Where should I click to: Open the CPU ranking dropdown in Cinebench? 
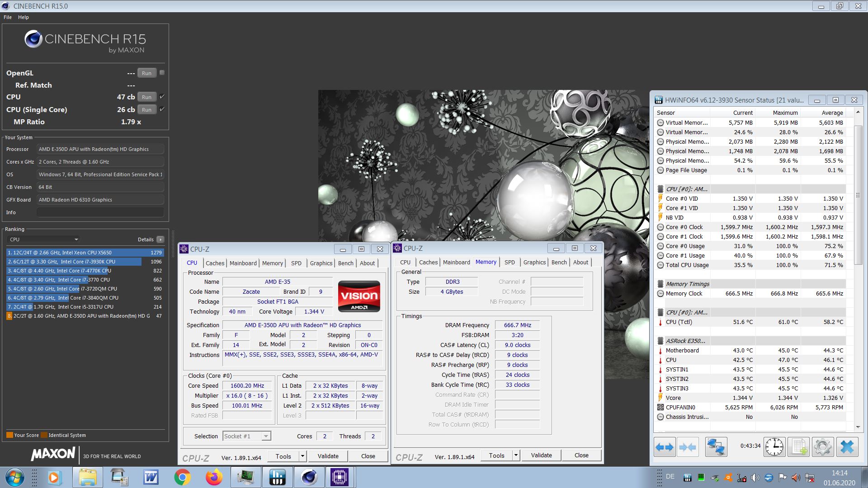point(44,239)
